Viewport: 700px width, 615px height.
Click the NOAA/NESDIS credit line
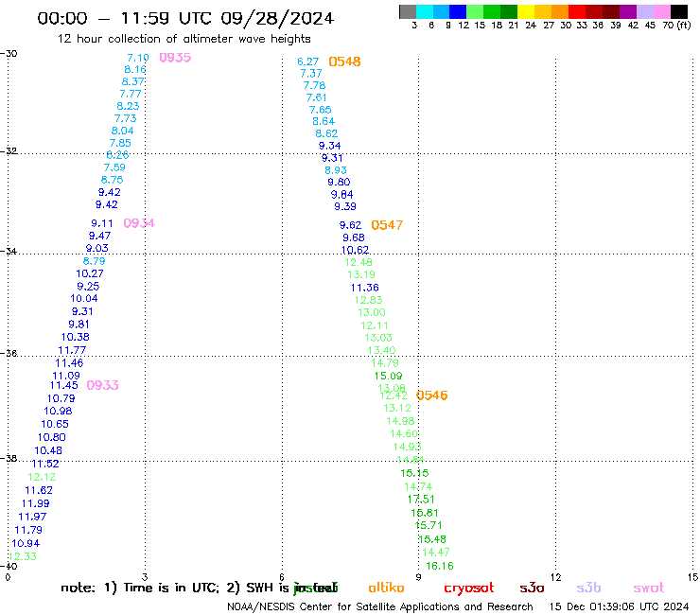[x=380, y=607]
